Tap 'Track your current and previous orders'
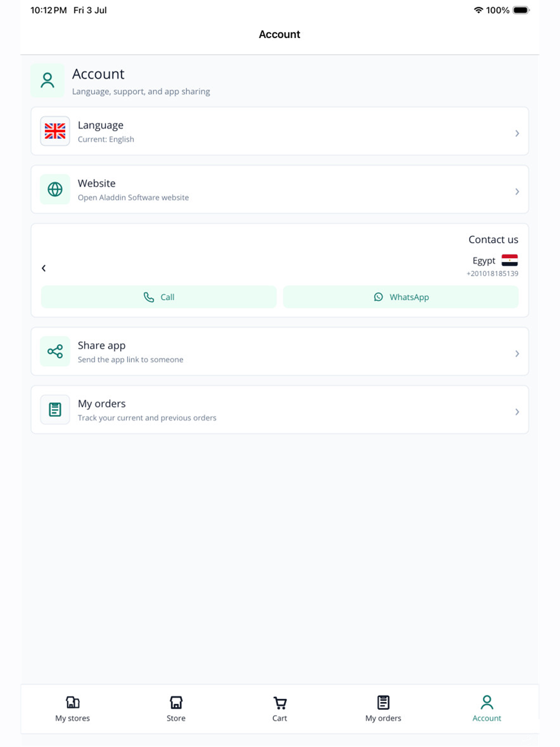Screen dimensions: 560x747 pyautogui.click(x=147, y=418)
